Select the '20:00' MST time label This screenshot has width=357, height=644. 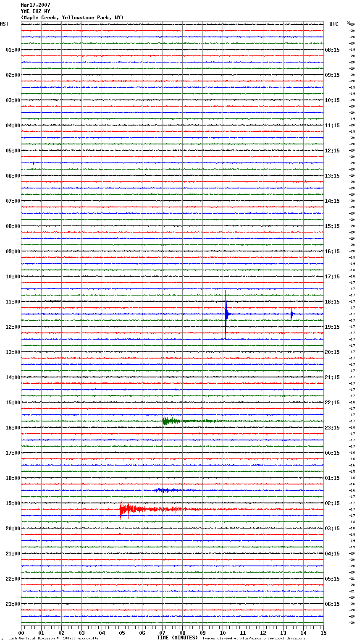pos(13,529)
